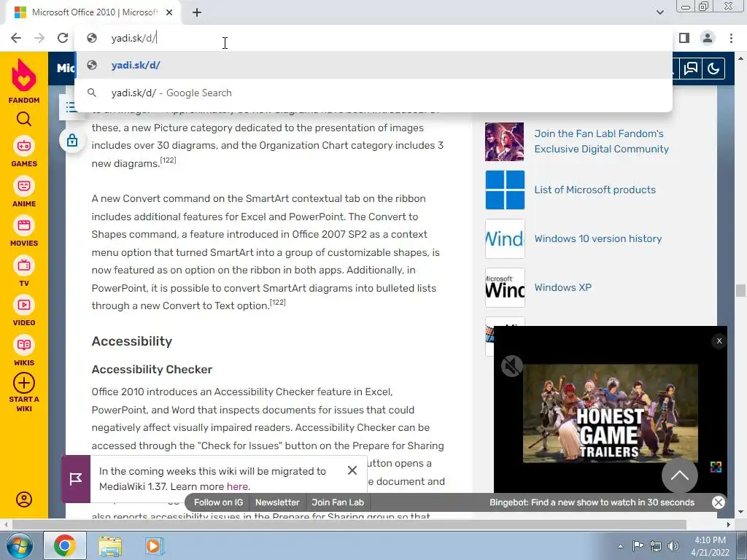Open File Explorer from taskbar
This screenshot has height=560, width=747.
click(x=110, y=545)
